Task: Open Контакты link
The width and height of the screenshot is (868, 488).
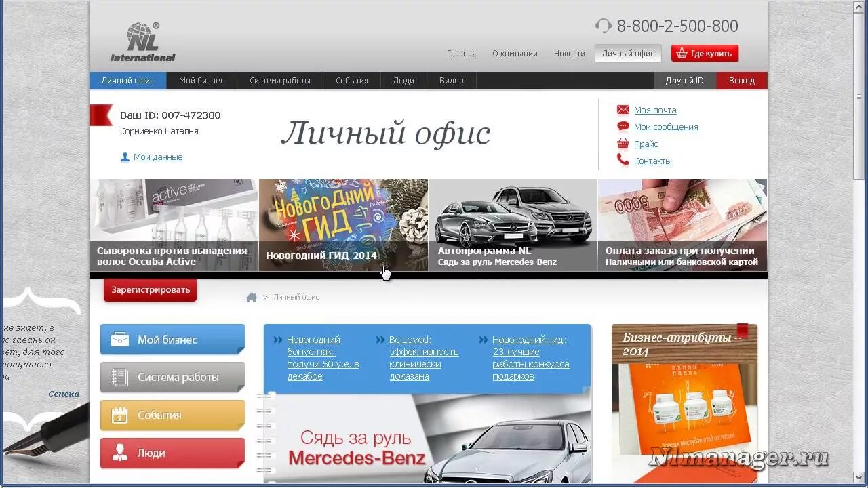Action: tap(653, 161)
